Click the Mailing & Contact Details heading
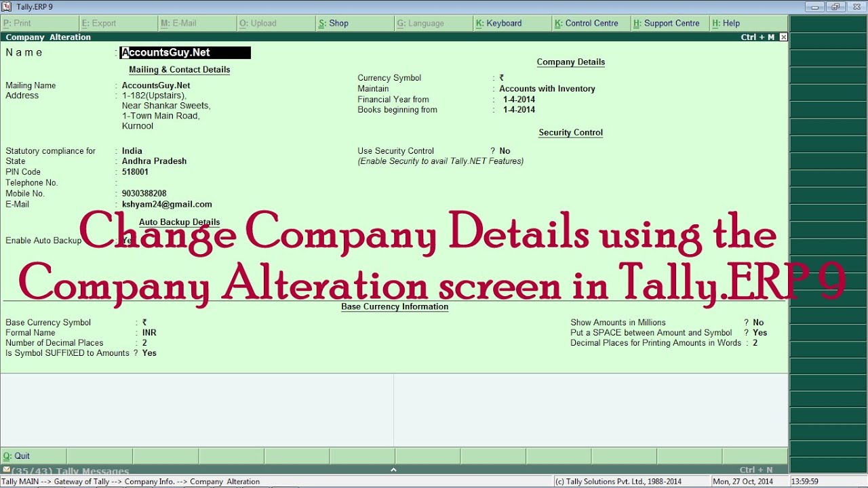The width and height of the screenshot is (868, 488). pos(180,70)
